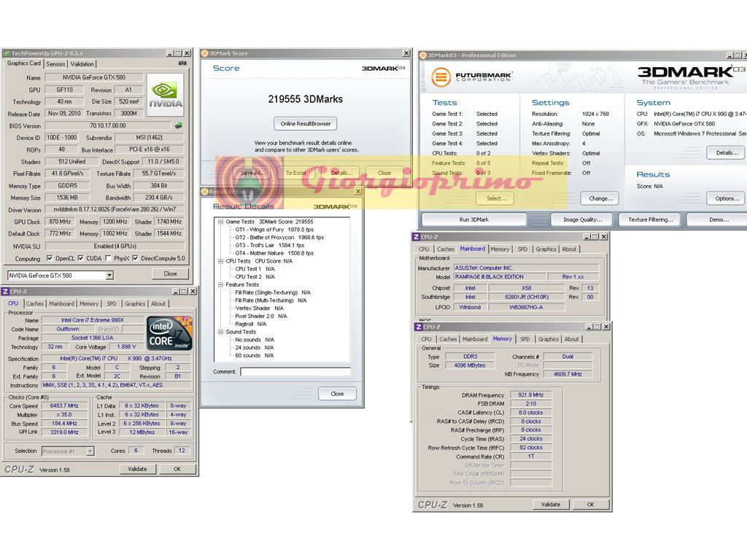
Task: Open the NVIDIA GeForce GTX 580 card dropdown
Action: (x=109, y=275)
